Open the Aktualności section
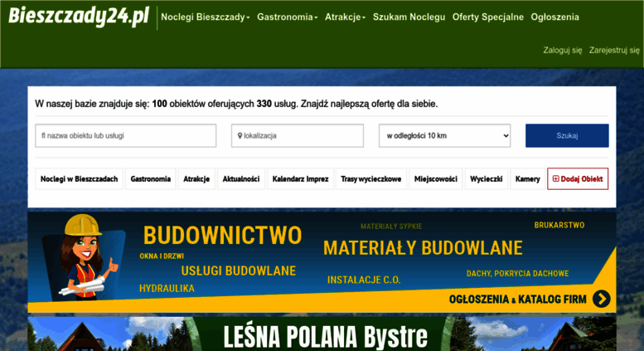Screen dimensions: 644x351 coord(241,178)
